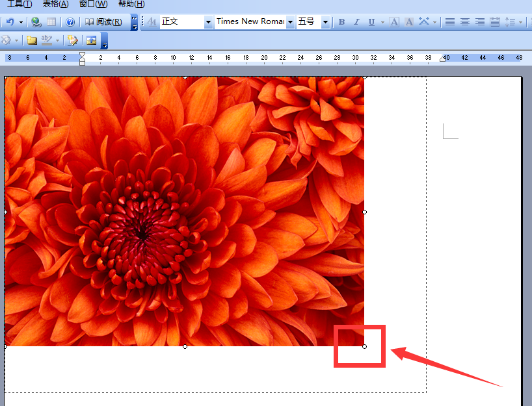532x406 pixels.
Task: Click the Character Scaling icon
Action: (424, 22)
